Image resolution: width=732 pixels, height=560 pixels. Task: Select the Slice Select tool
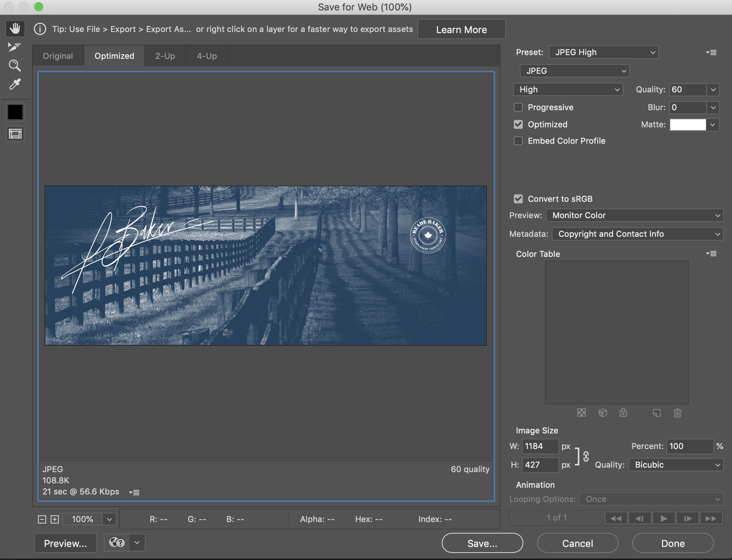[x=15, y=47]
